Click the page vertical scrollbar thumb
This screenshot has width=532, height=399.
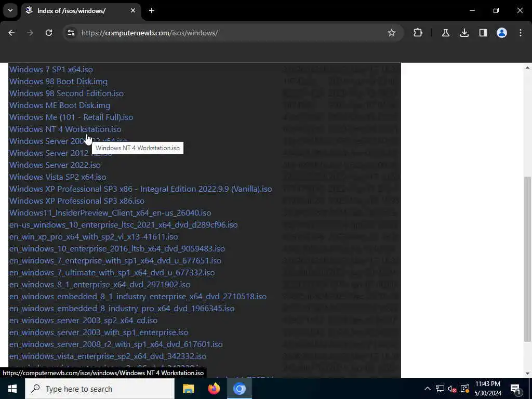(527, 259)
